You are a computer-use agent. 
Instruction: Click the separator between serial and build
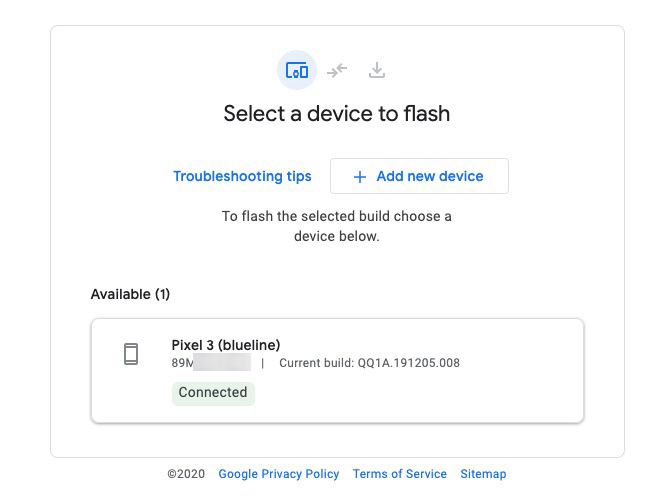[263, 363]
